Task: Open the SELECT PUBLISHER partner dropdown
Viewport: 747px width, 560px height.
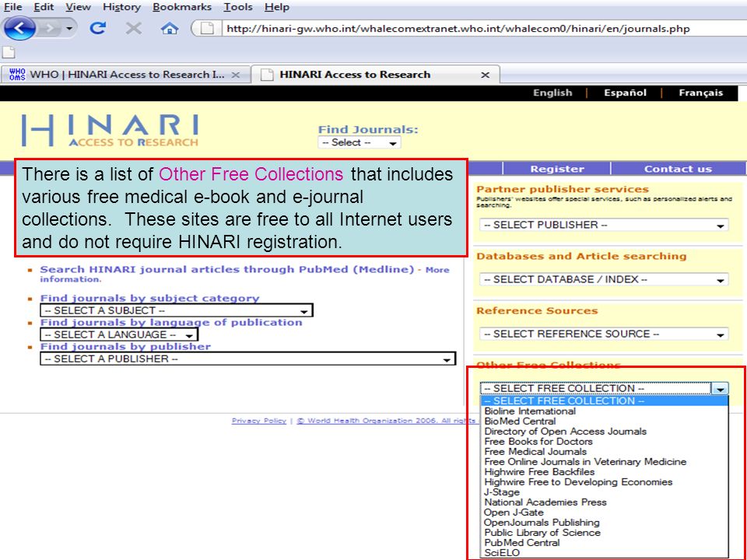Action: point(604,225)
